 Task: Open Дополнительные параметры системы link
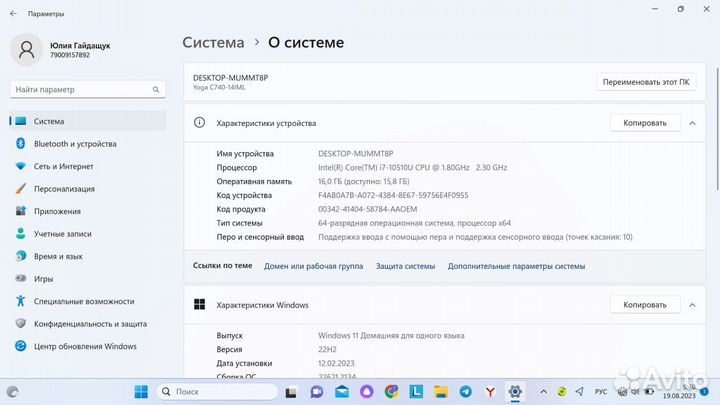[516, 266]
